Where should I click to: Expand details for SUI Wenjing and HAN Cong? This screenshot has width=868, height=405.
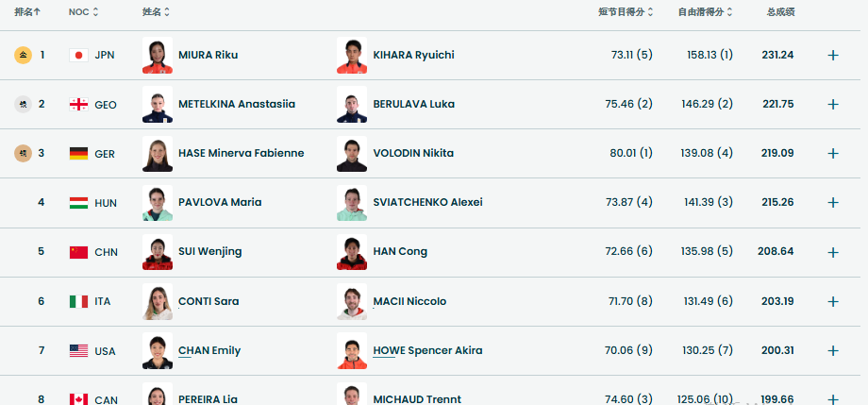(x=832, y=252)
